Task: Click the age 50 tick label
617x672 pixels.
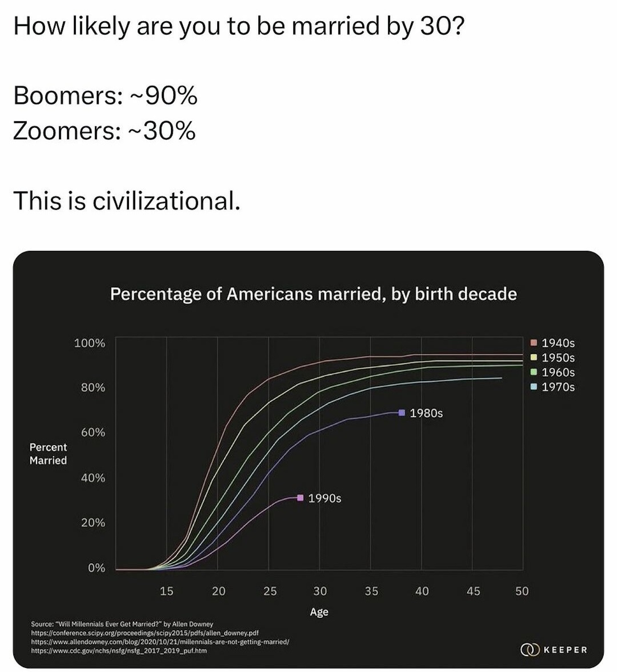Action: click(x=522, y=591)
